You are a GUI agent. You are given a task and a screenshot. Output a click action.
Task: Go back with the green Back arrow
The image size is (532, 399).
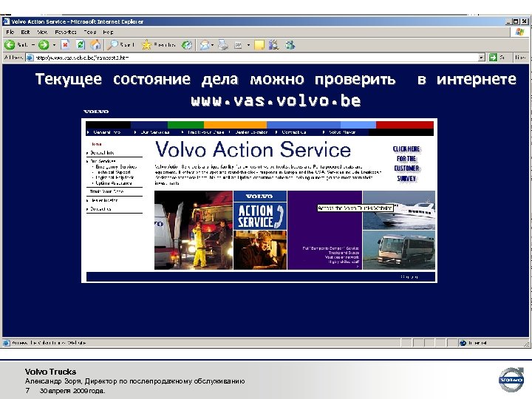10,44
